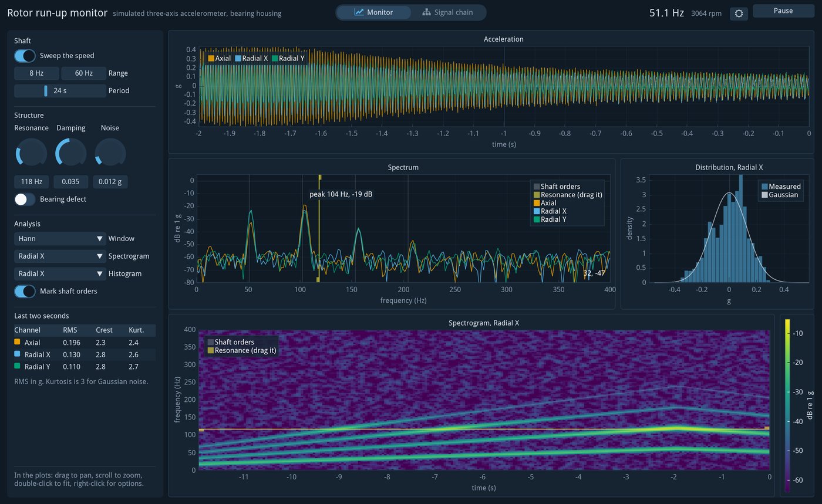Click Gaussian swatch in Distribution legend

[x=764, y=195]
